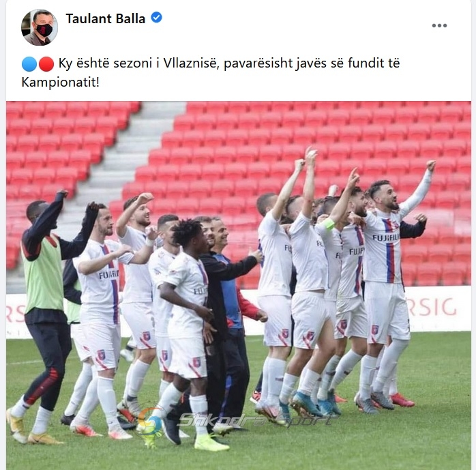Click the red circle emoji
The image size is (476, 470).
[46, 64]
